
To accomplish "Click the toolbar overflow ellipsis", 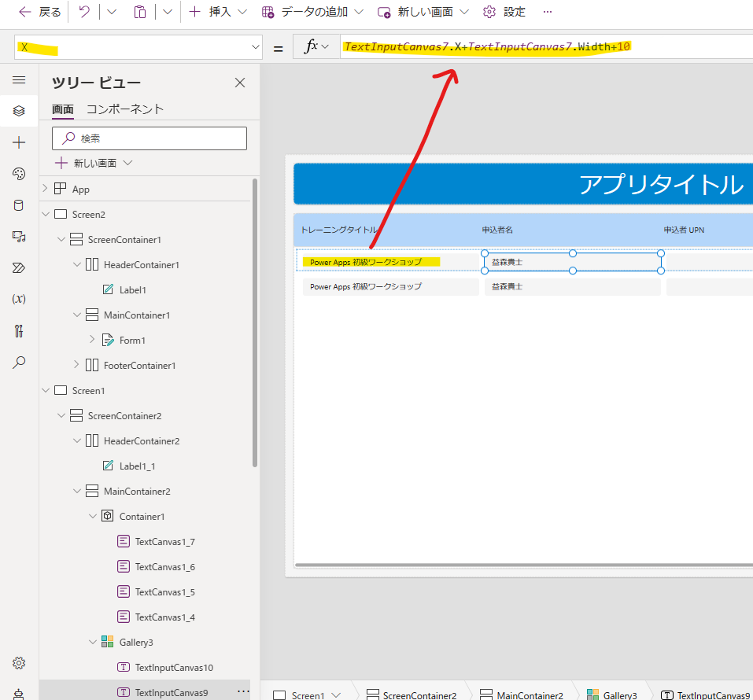I will pyautogui.click(x=548, y=12).
